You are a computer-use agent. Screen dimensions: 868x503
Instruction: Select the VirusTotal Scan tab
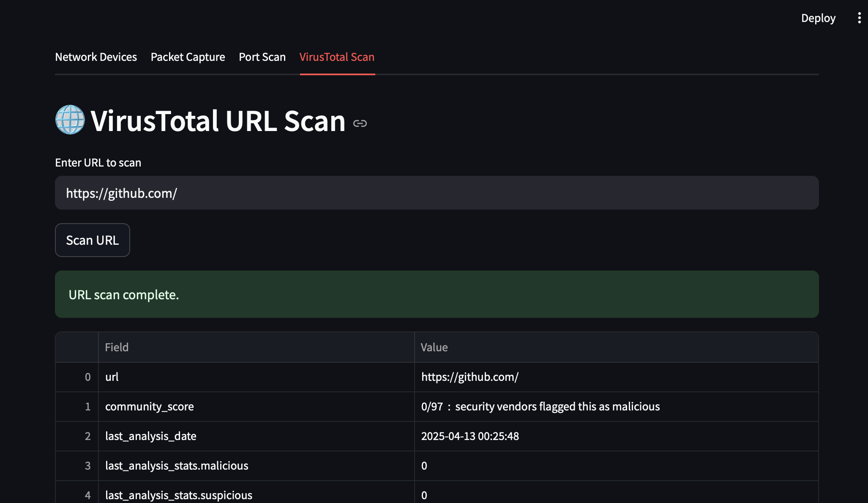pyautogui.click(x=337, y=57)
